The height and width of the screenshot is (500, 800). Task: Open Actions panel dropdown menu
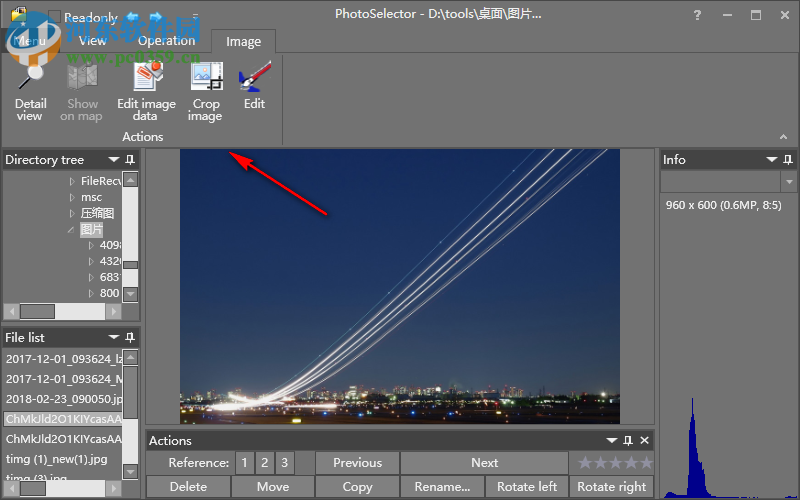(x=612, y=440)
